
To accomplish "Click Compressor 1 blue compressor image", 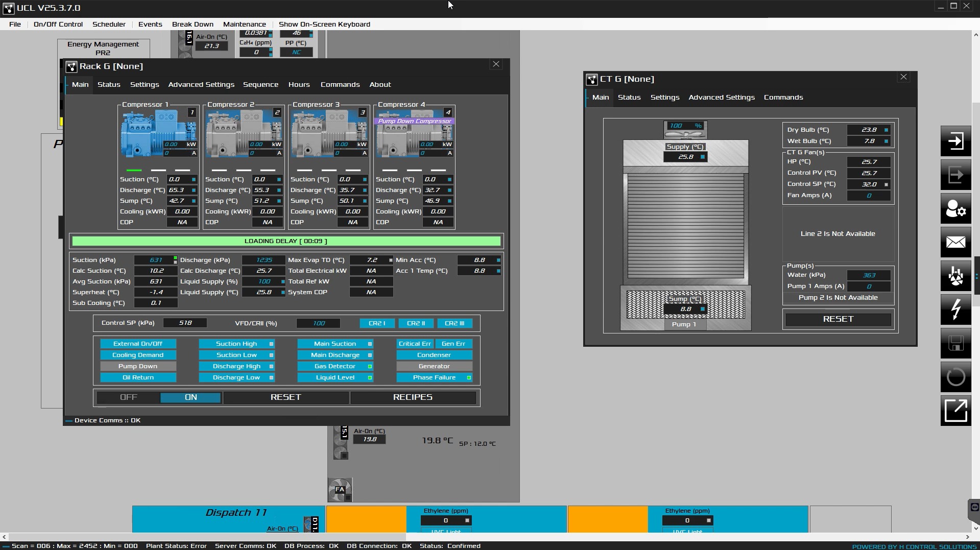I will point(158,133).
